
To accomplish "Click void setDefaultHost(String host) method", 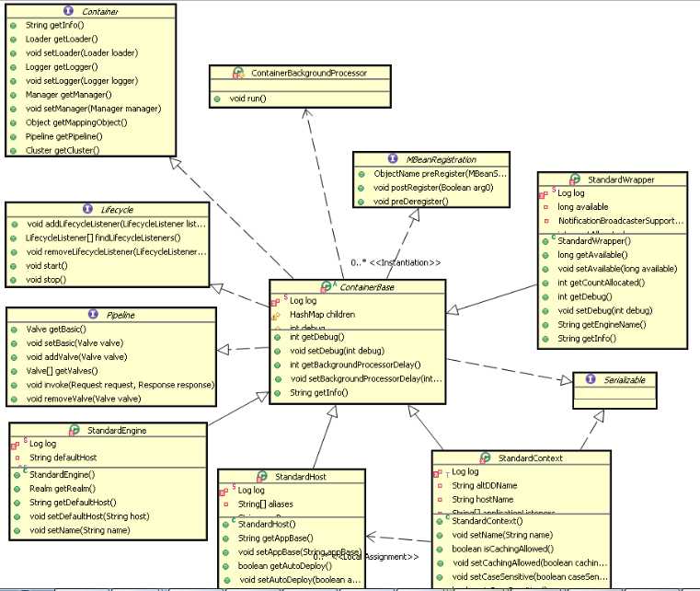I will point(89,516).
